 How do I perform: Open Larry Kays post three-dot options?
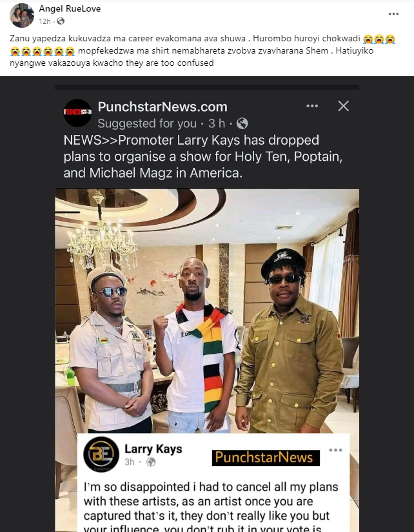pos(335,450)
